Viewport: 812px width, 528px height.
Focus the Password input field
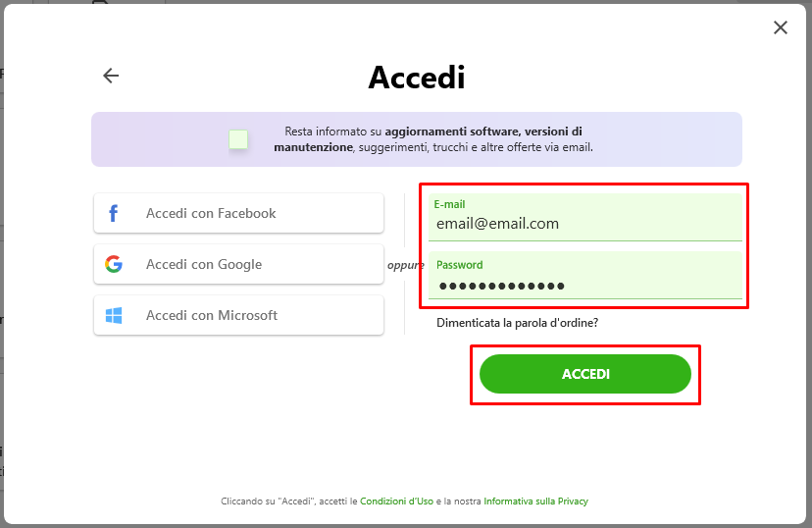585,276
